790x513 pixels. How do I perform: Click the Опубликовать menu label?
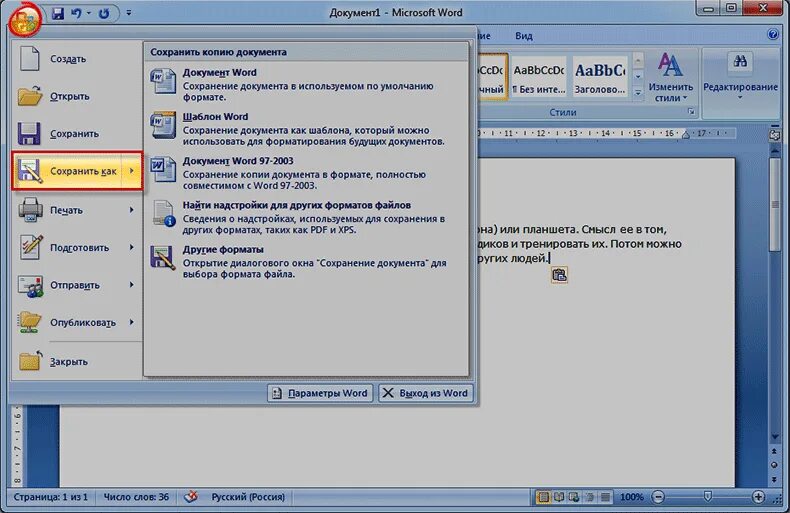tap(83, 322)
